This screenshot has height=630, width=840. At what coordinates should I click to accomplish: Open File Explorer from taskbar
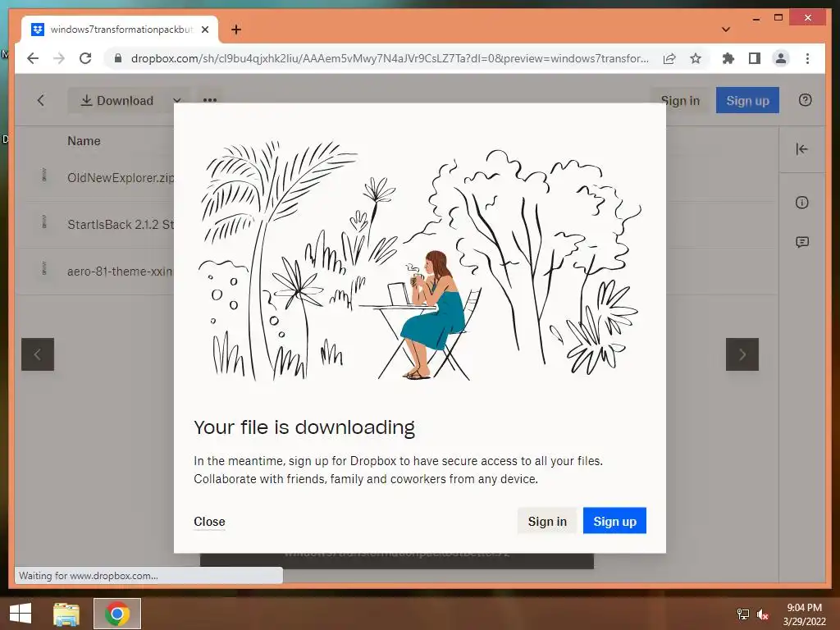coord(66,614)
